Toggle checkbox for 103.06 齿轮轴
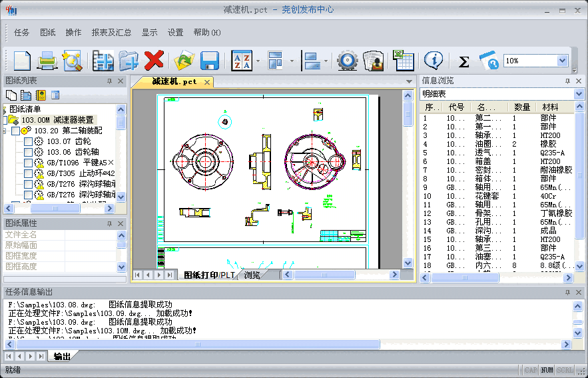The width and height of the screenshot is (588, 378). point(28,153)
